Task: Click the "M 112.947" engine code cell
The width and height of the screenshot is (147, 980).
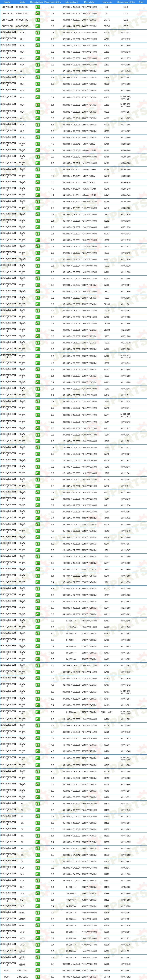Action: pyautogui.click(x=126, y=868)
